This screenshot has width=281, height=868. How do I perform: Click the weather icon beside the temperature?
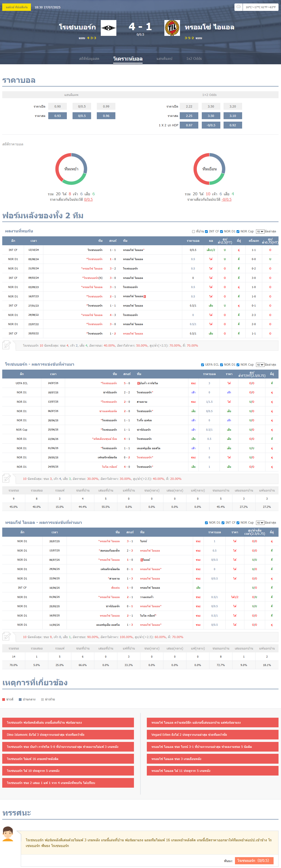tap(238, 7)
